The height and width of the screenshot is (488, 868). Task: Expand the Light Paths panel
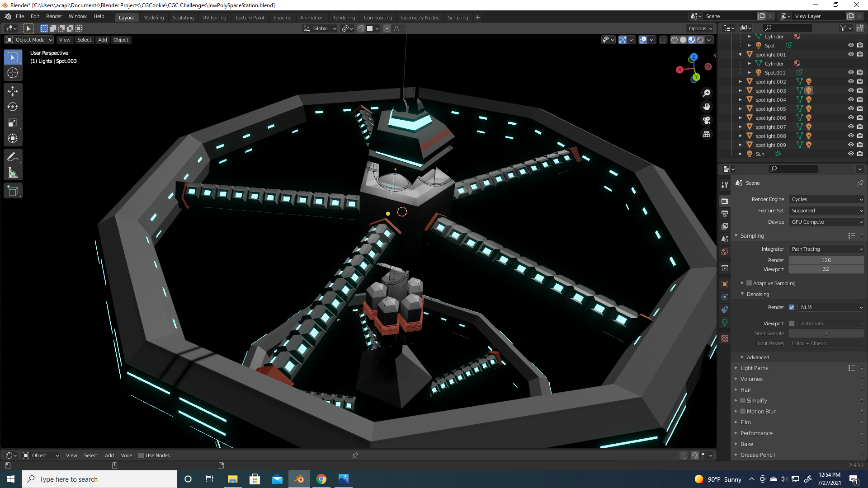coord(754,368)
